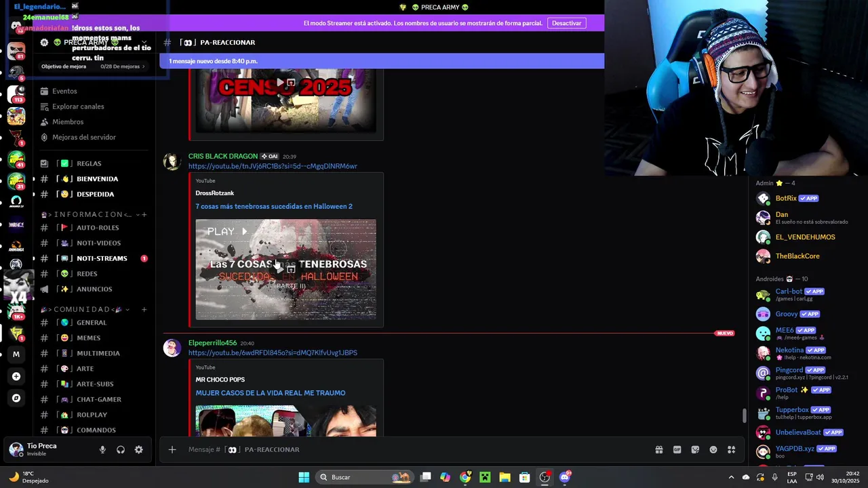Open the apps launcher in message bar
Image resolution: width=868 pixels, height=488 pixels.
(732, 449)
